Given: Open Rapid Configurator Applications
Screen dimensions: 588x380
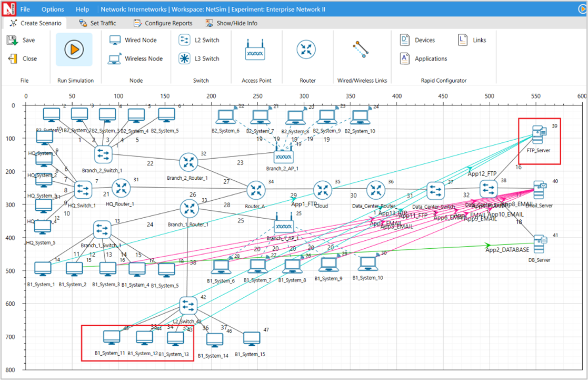Looking at the screenshot, I should (x=424, y=59).
